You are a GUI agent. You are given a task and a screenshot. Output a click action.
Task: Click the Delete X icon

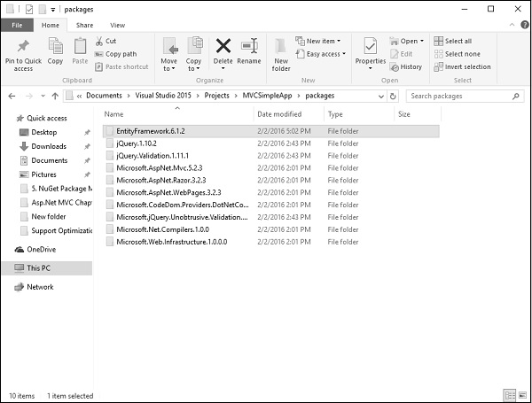[223, 46]
